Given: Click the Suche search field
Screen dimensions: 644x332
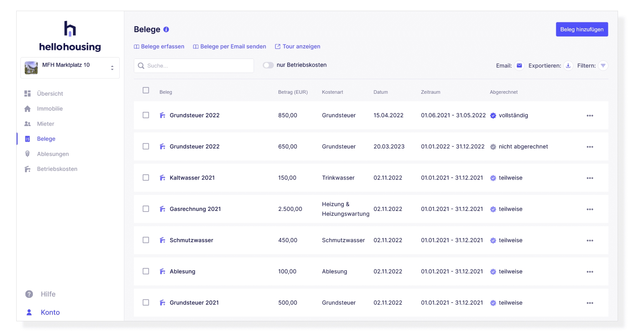Looking at the screenshot, I should click(x=194, y=66).
